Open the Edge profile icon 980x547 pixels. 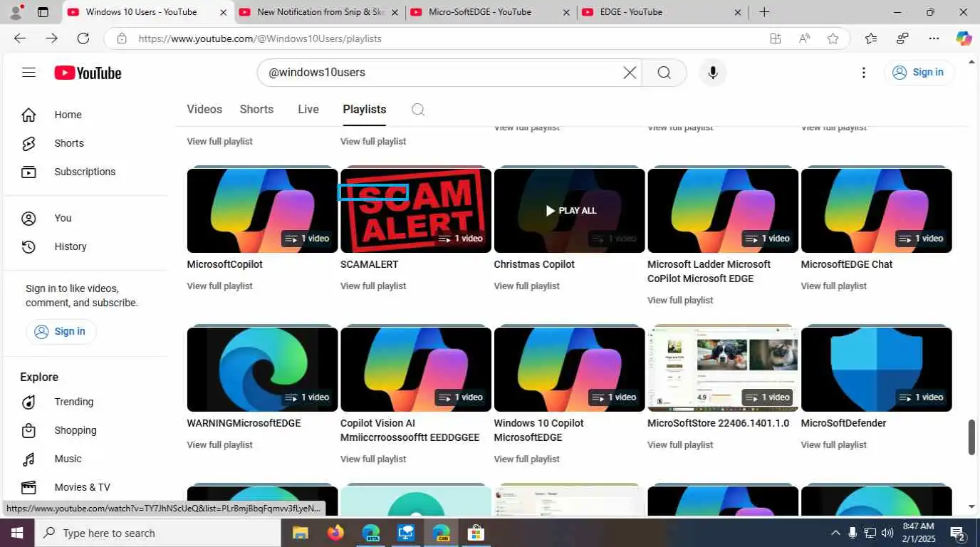click(15, 12)
